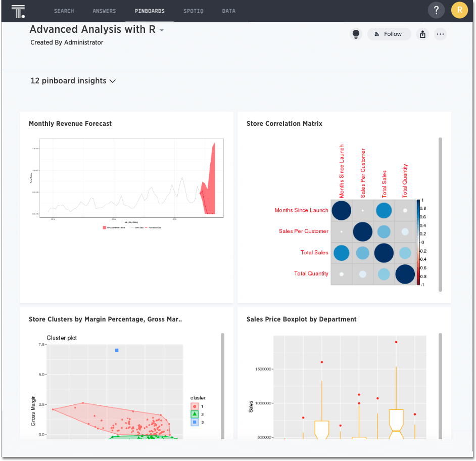The width and height of the screenshot is (476, 461).
Task: Navigate to the DATA tab
Action: coord(228,11)
